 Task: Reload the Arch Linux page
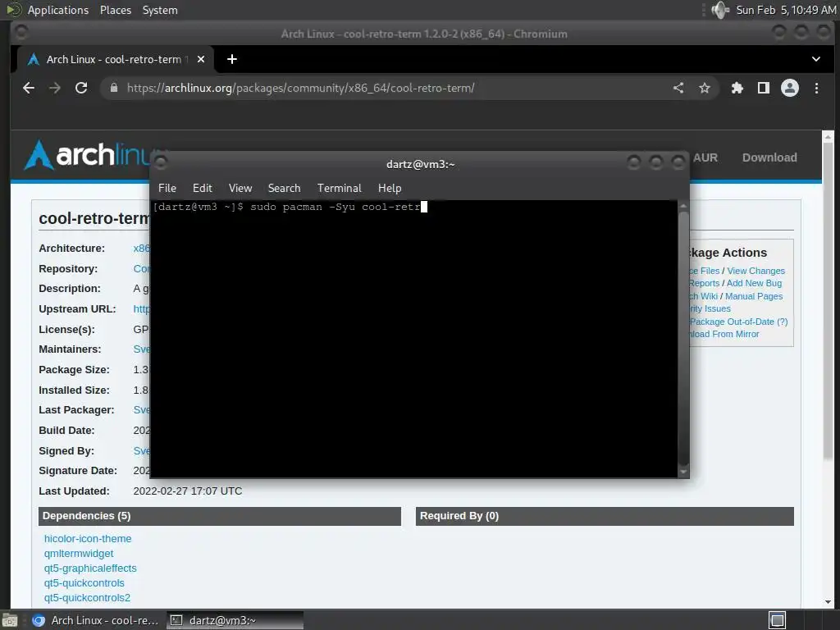pos(81,88)
